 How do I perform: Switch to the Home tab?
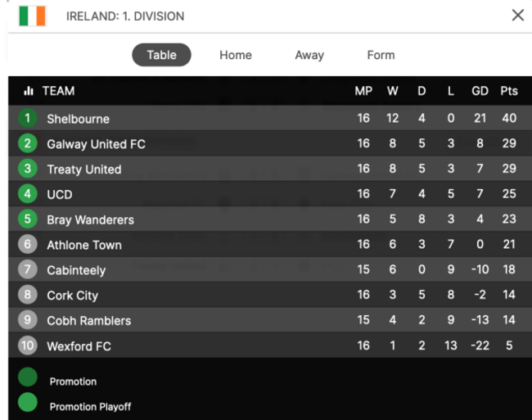pyautogui.click(x=236, y=55)
